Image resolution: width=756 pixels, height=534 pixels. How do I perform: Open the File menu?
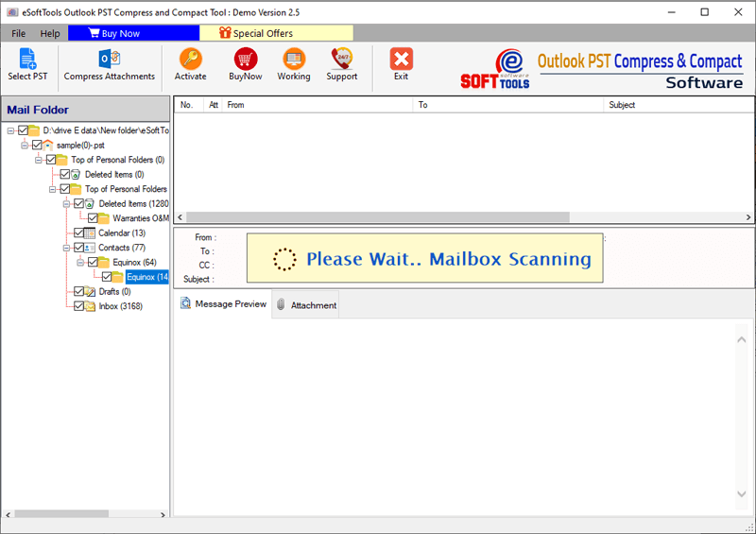click(18, 33)
